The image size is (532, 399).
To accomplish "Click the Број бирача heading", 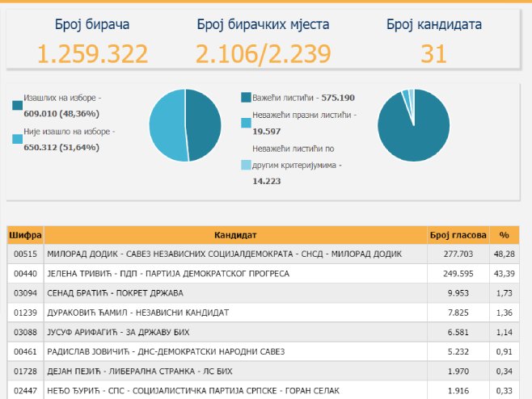I will (92, 24).
